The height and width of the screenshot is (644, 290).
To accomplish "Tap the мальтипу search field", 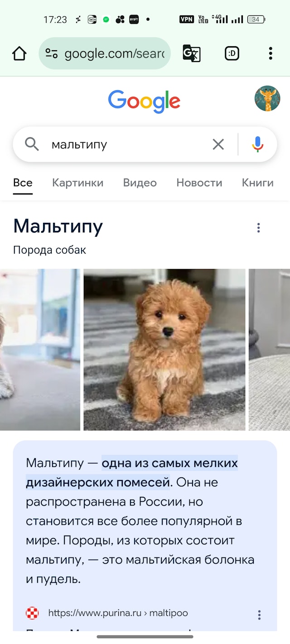I will point(127,144).
